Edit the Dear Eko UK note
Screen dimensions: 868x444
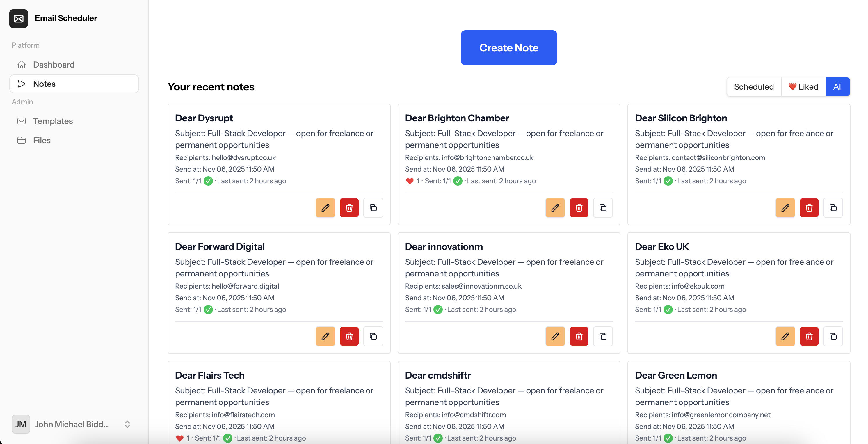point(785,336)
